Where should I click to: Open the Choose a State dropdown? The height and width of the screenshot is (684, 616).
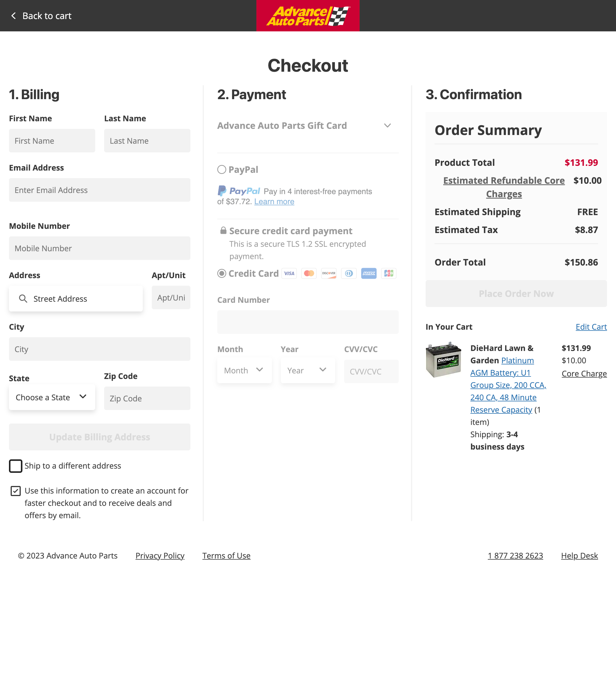click(52, 397)
